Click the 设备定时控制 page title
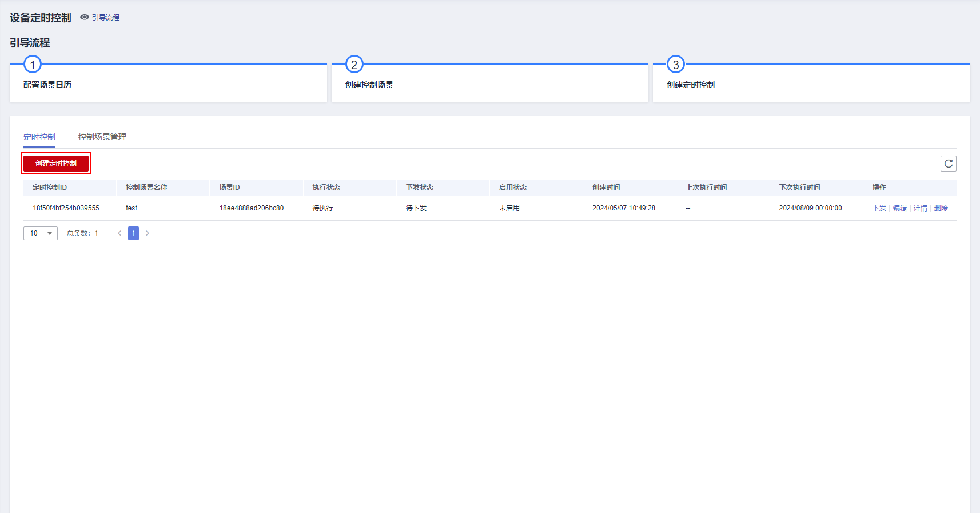980x513 pixels. [x=41, y=18]
